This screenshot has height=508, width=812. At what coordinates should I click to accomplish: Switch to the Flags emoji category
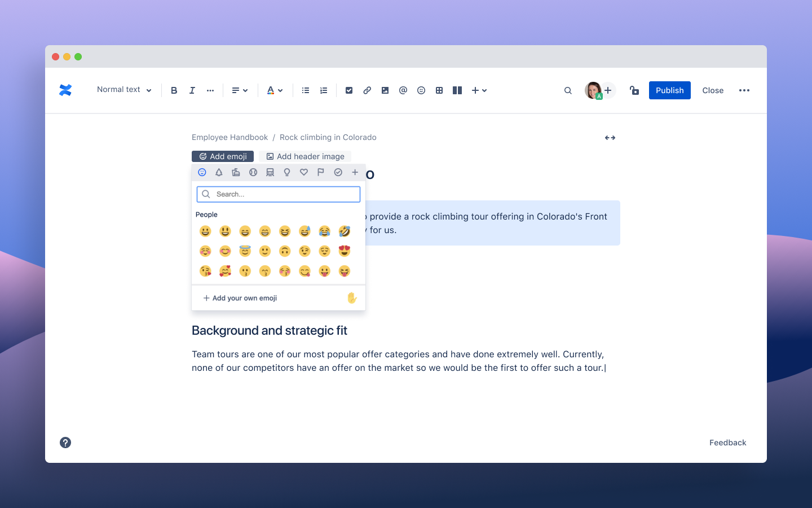[x=321, y=172]
